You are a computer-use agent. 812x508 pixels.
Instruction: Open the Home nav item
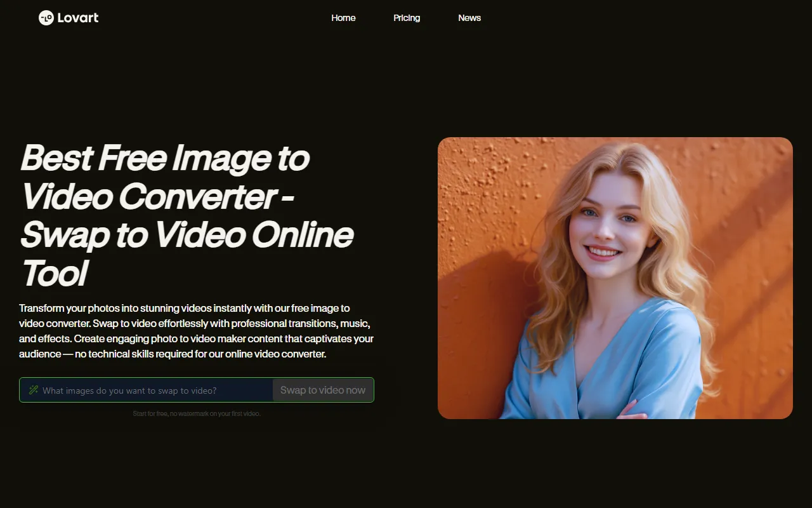343,18
